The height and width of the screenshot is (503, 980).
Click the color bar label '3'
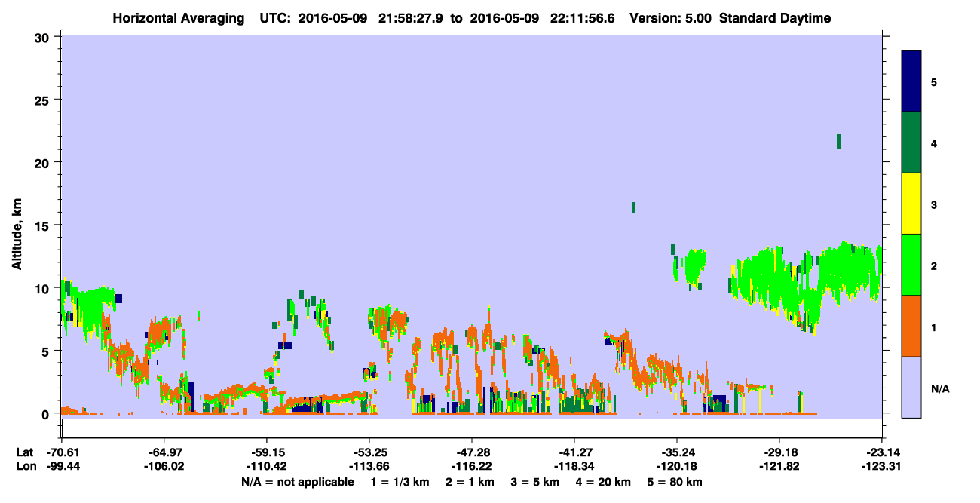[x=934, y=204]
